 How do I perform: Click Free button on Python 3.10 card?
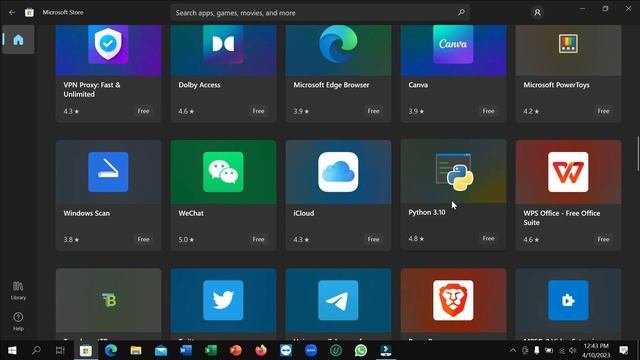[x=488, y=238]
